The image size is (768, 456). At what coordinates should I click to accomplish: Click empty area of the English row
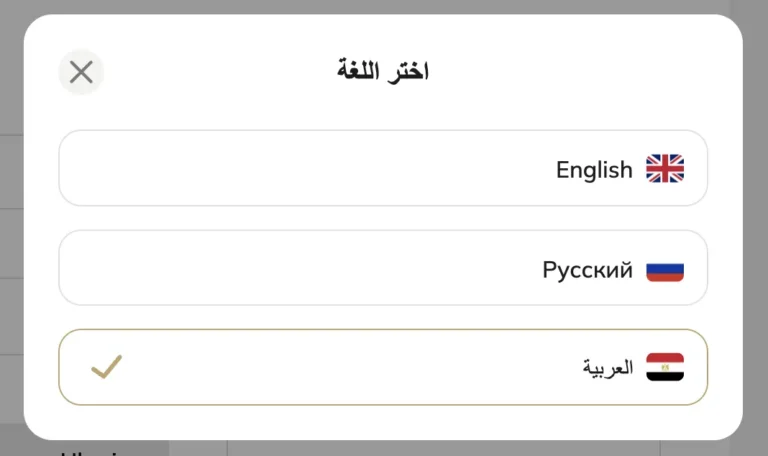click(300, 168)
